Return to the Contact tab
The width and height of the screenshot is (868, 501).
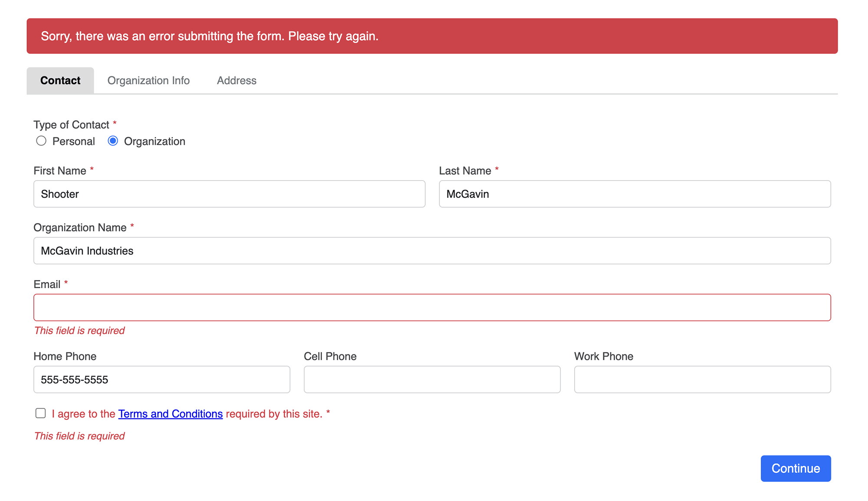(x=60, y=80)
